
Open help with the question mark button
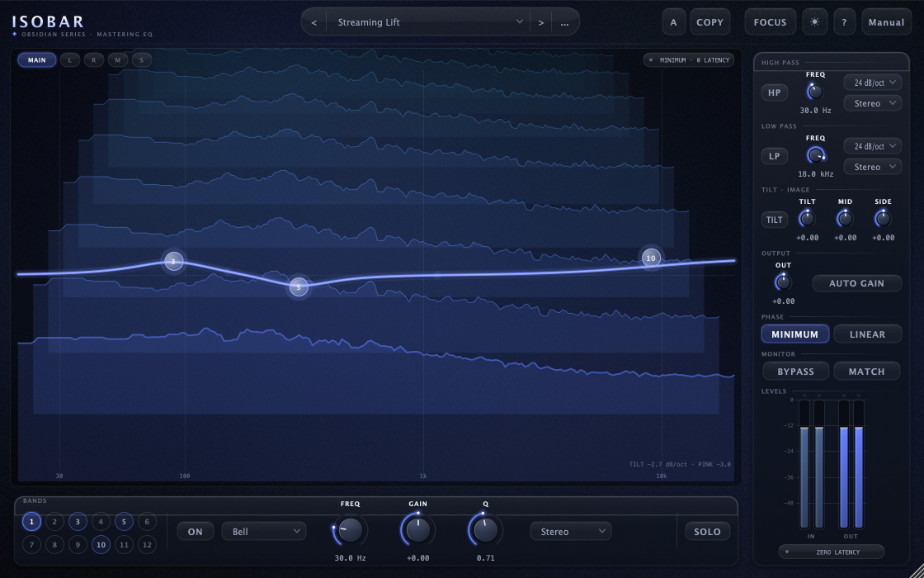(x=845, y=22)
